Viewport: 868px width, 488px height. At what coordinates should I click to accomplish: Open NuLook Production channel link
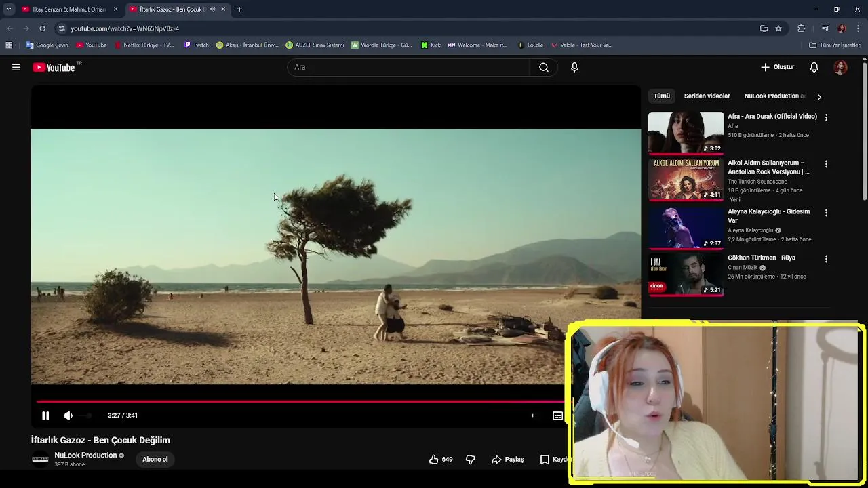point(85,455)
